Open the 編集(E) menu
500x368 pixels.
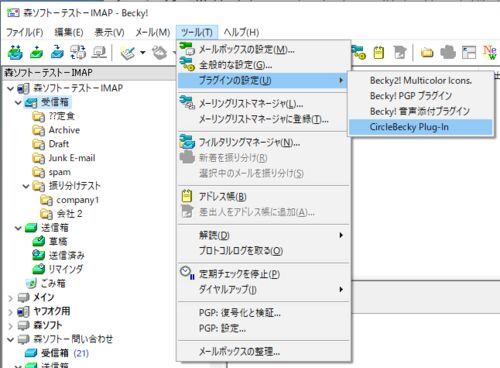(69, 32)
